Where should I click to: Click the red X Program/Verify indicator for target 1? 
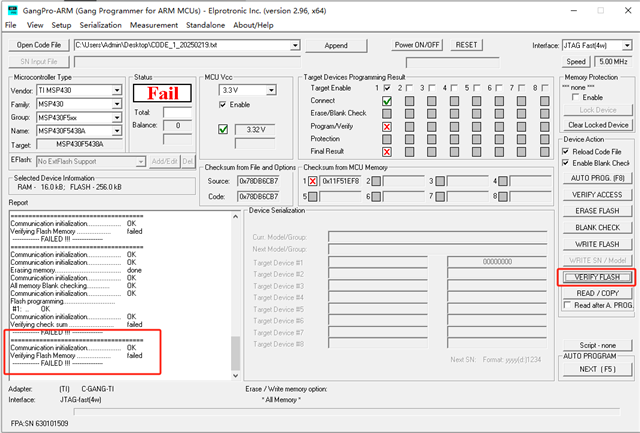click(x=387, y=127)
